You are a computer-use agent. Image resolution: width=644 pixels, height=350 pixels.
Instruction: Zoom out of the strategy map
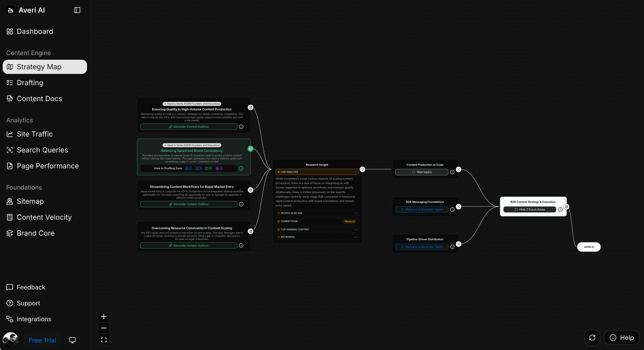[x=104, y=328]
